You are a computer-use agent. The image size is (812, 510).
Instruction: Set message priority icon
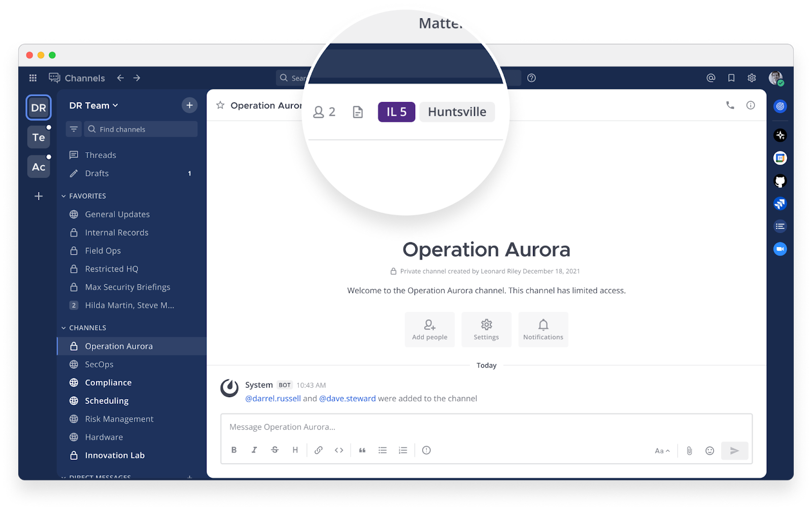click(x=426, y=450)
